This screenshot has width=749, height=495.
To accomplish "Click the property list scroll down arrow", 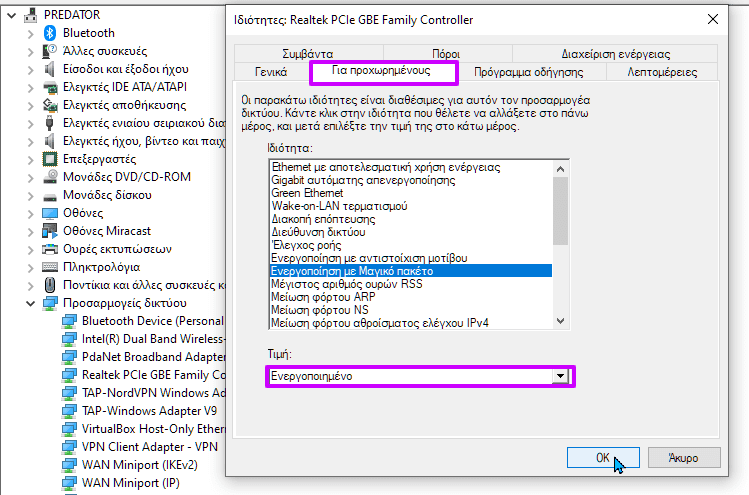I will (x=561, y=322).
